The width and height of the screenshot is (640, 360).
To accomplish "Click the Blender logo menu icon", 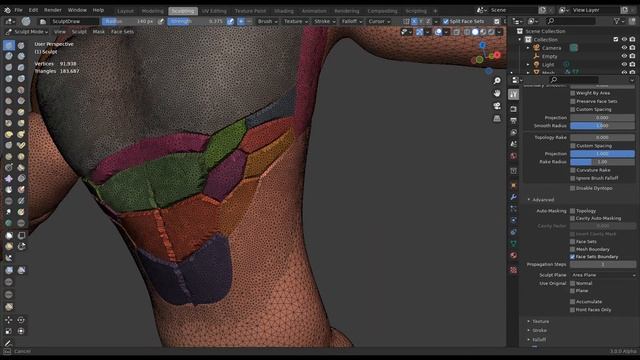I will (x=7, y=10).
